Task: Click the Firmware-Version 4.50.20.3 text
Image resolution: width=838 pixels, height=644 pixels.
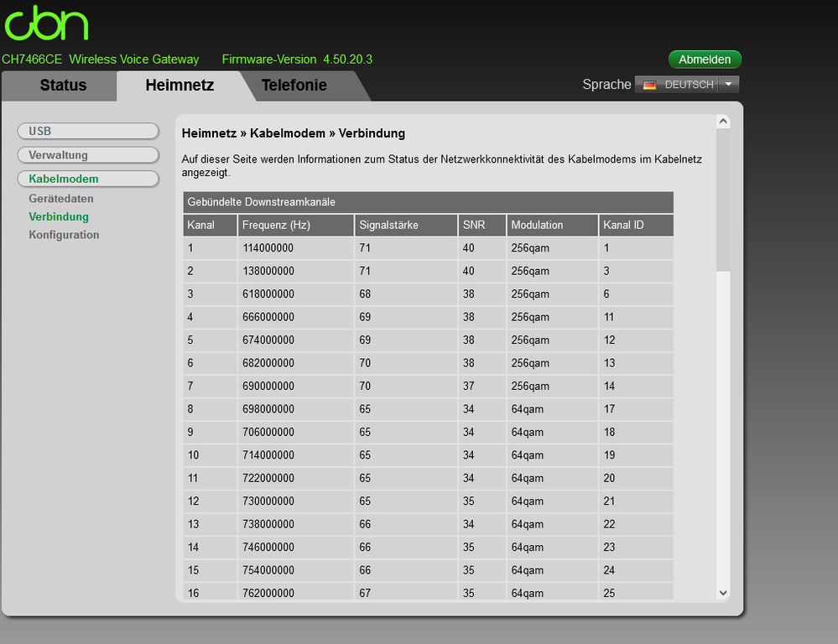Action: tap(297, 60)
